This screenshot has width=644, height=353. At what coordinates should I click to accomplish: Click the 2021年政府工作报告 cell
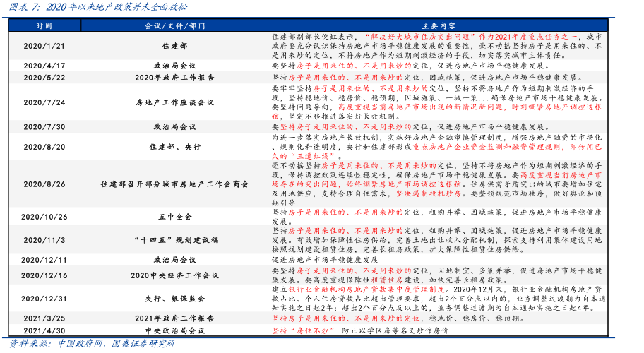(x=174, y=318)
